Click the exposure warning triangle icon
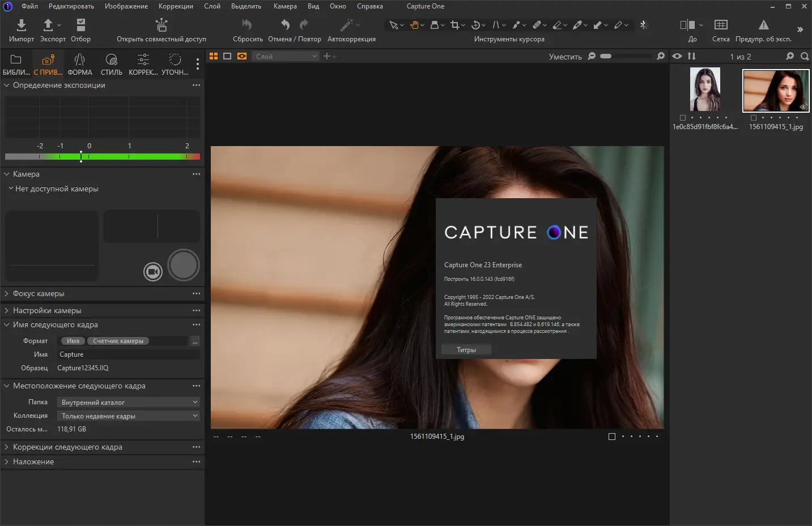This screenshot has width=812, height=526. click(x=763, y=25)
